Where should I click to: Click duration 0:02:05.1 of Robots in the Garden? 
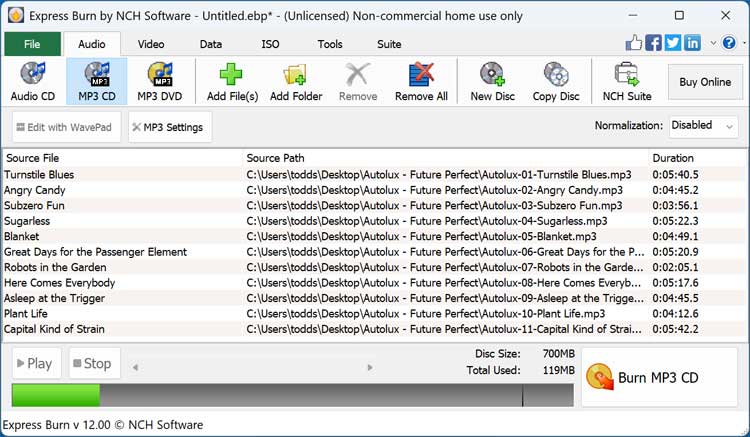pos(675,267)
